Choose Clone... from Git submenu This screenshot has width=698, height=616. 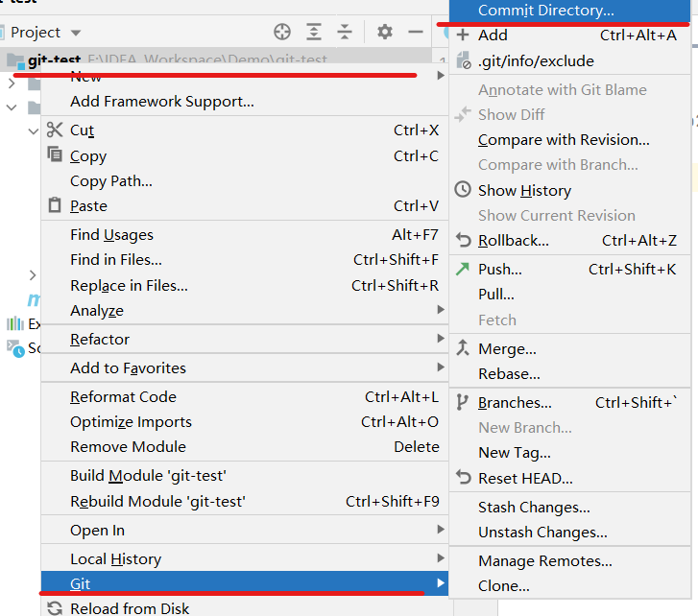coord(569,585)
